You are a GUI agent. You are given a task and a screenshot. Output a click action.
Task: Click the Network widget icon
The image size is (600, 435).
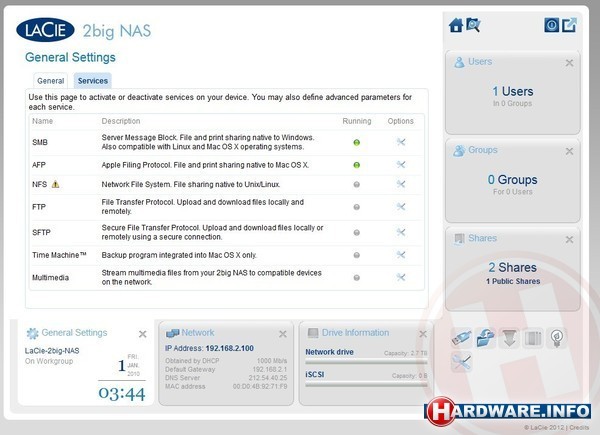172,333
